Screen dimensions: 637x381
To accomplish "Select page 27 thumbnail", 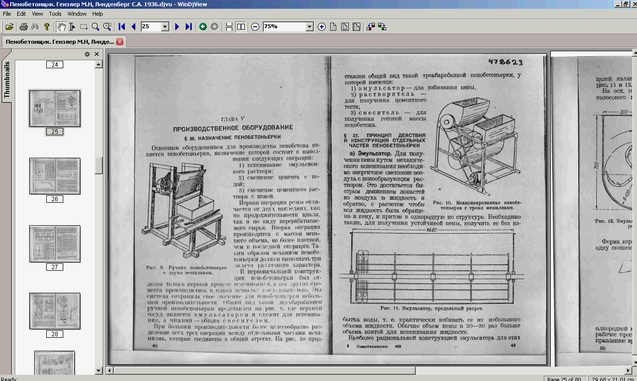I will coord(55,244).
